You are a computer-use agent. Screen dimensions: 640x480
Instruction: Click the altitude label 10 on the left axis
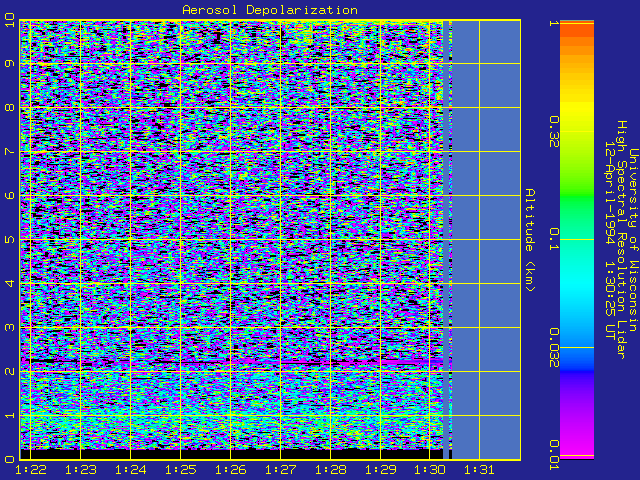point(10,20)
